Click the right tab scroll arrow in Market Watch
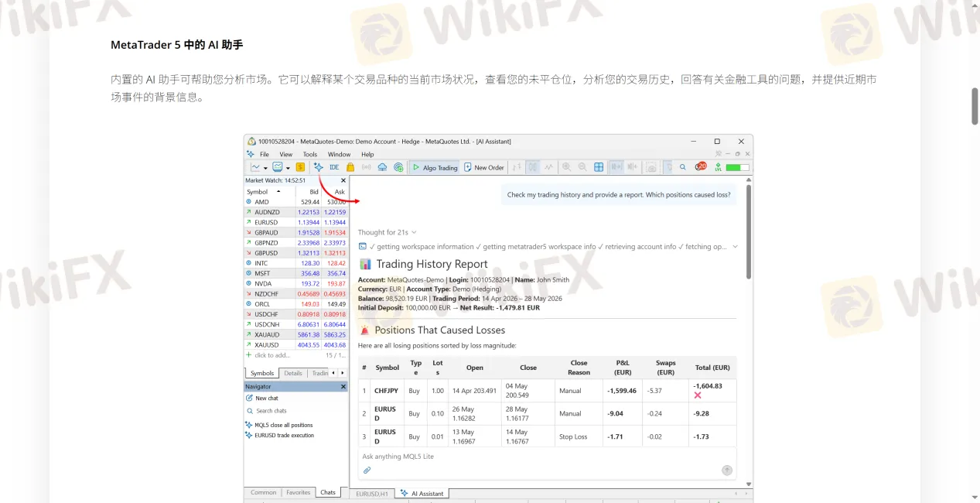 click(343, 373)
